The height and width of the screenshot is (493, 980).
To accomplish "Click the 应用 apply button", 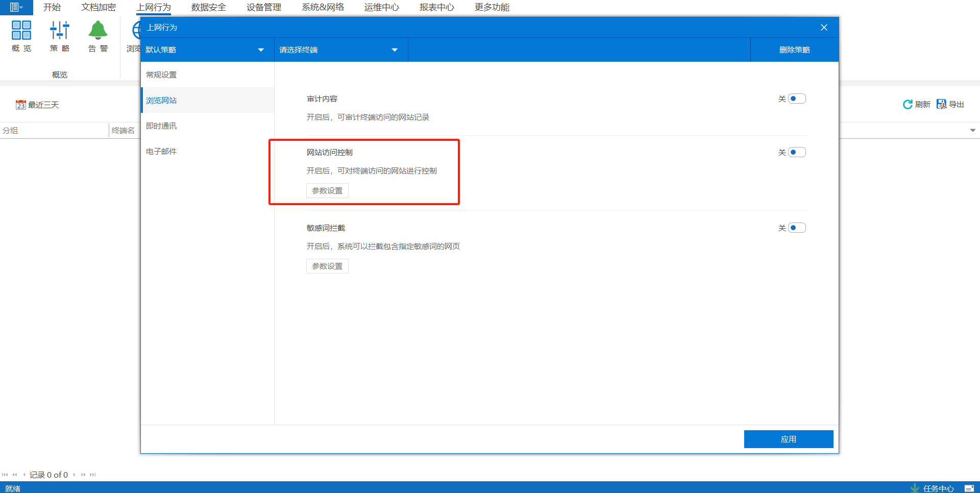I will pos(788,439).
